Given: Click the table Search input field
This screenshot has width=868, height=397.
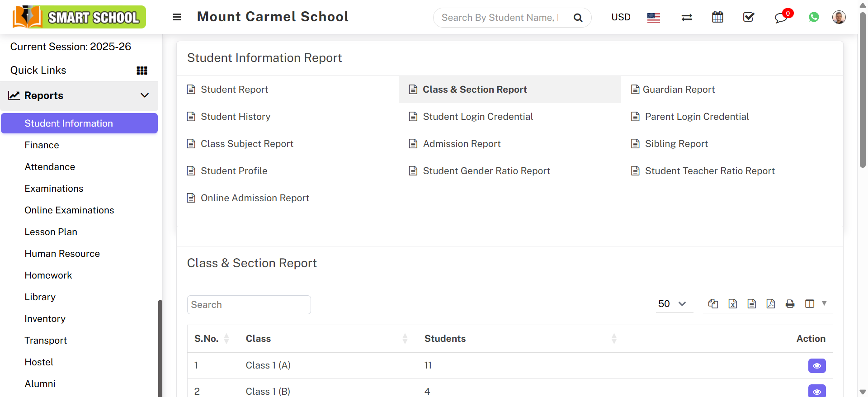Looking at the screenshot, I should [249, 305].
